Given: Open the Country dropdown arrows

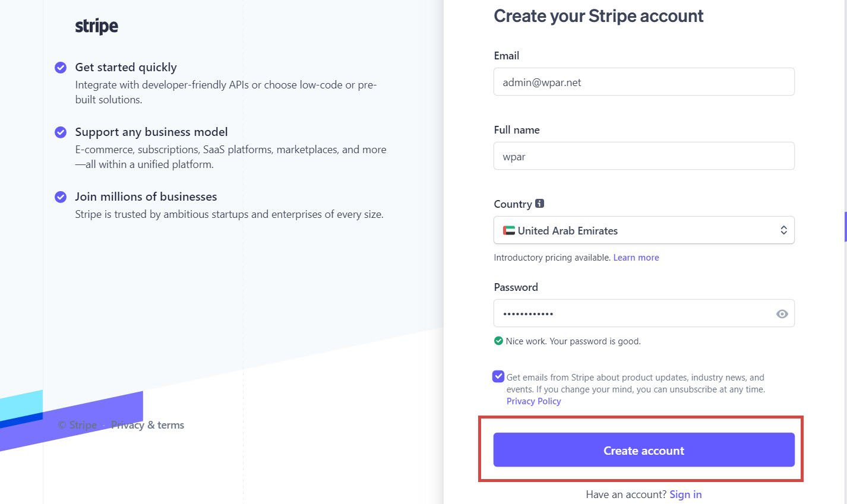Looking at the screenshot, I should pyautogui.click(x=783, y=230).
